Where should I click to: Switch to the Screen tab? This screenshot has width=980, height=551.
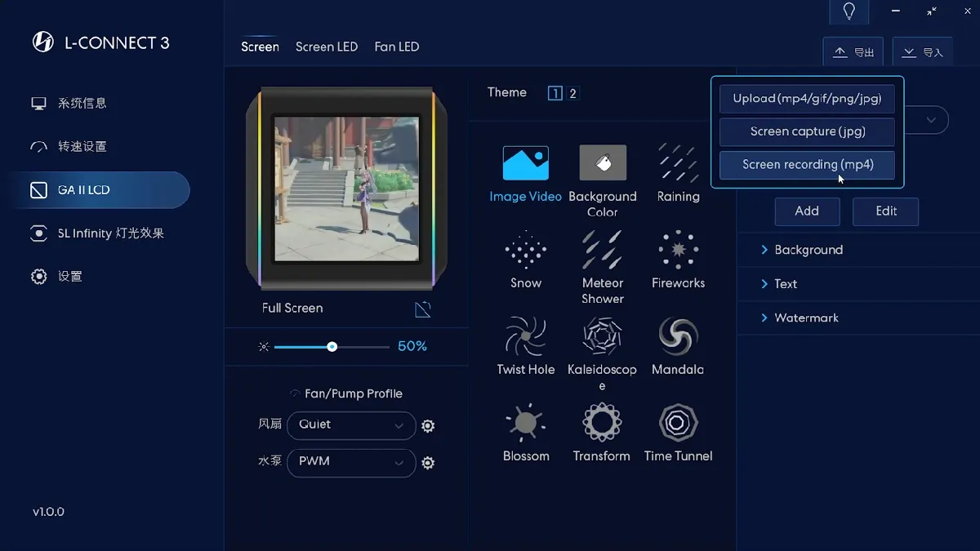click(260, 47)
